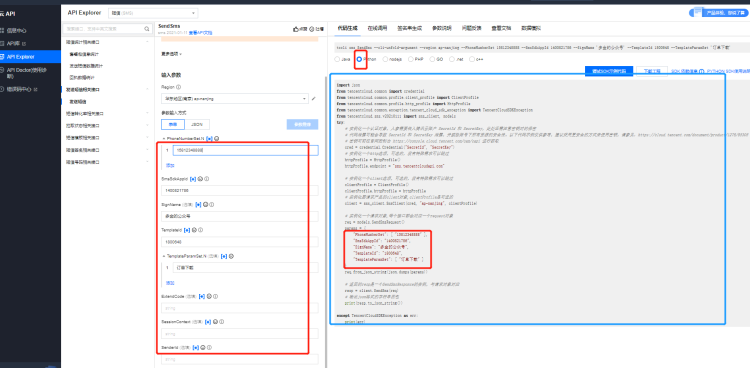Open the 代码生成 tab
This screenshot has height=368, width=750.
[347, 28]
